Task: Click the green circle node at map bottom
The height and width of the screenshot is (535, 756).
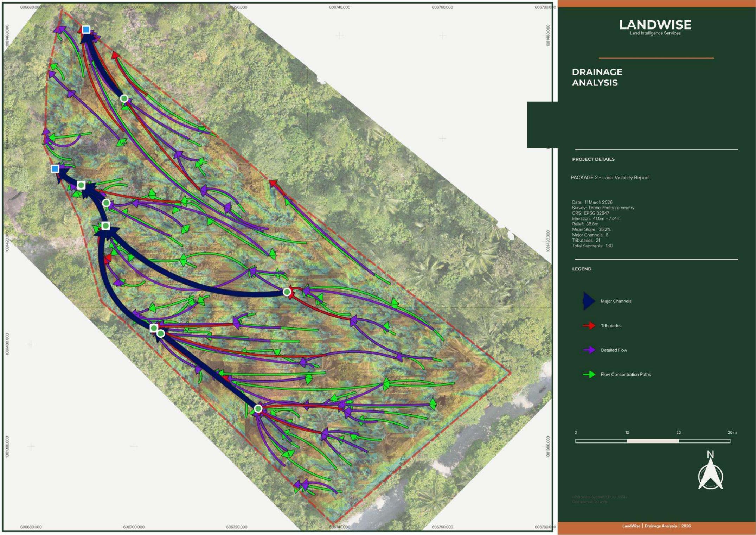Action: (258, 408)
